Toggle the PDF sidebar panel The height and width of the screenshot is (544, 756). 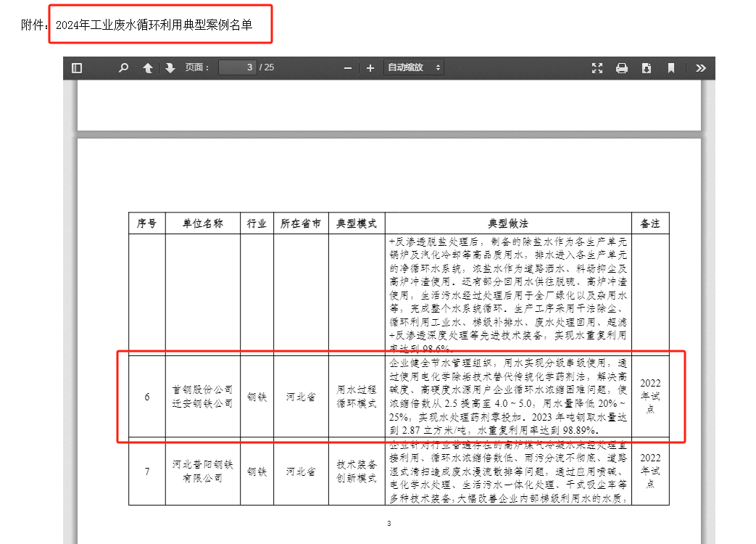tap(77, 68)
